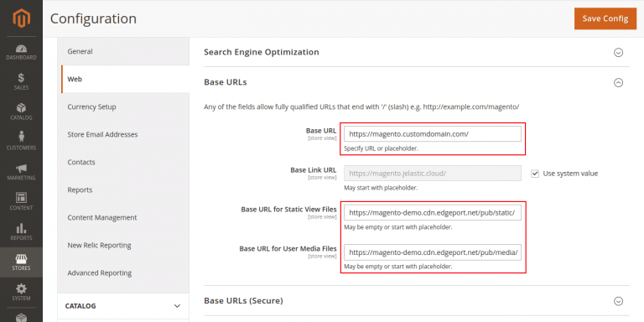Screen dimensions: 644x322
Task: Click the Magento logo icon
Action: (21, 18)
